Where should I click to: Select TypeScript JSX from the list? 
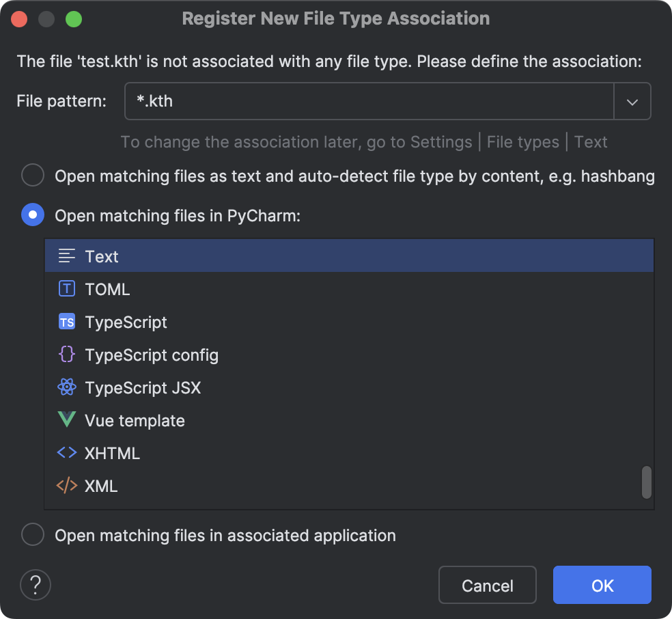pyautogui.click(x=142, y=387)
